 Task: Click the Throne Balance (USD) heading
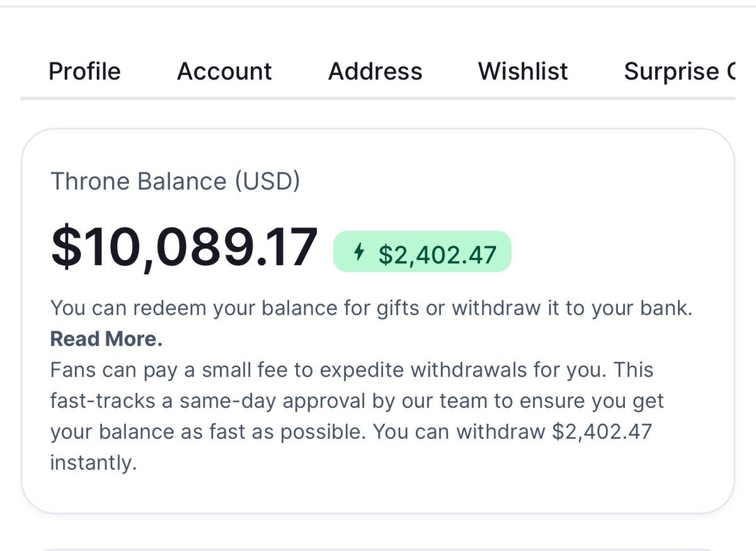pyautogui.click(x=175, y=181)
